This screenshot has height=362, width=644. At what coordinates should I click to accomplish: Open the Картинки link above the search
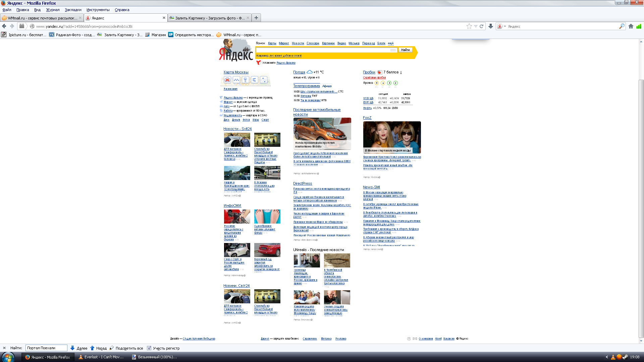coord(328,43)
